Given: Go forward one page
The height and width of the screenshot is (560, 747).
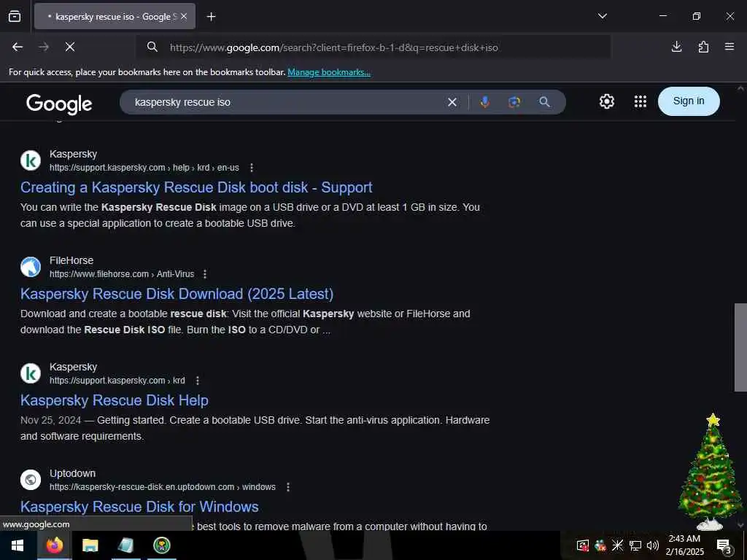Looking at the screenshot, I should (44, 47).
